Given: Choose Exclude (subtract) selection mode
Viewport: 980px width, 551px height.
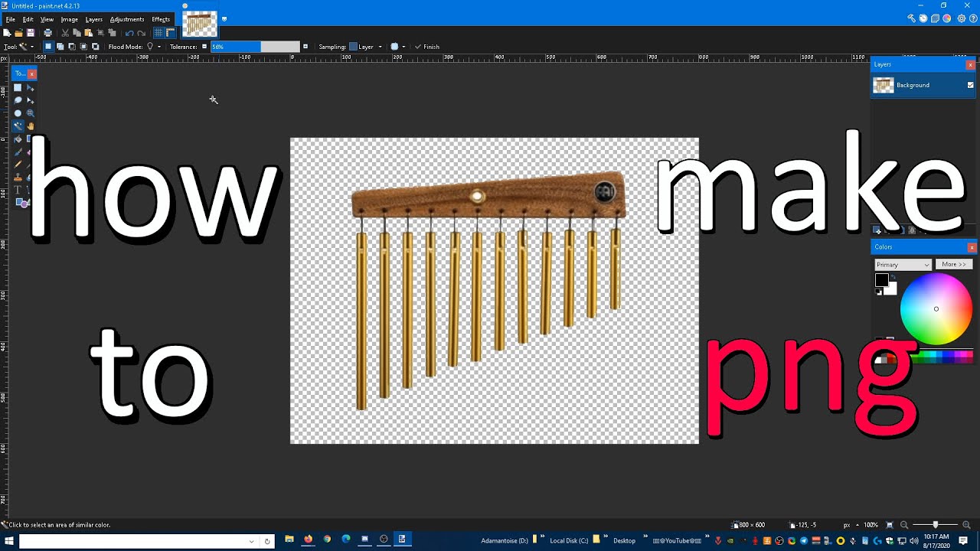Looking at the screenshot, I should pos(72,47).
